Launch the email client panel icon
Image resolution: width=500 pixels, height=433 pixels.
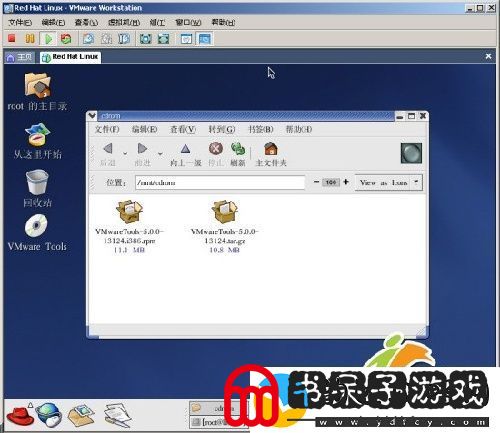click(x=82, y=415)
